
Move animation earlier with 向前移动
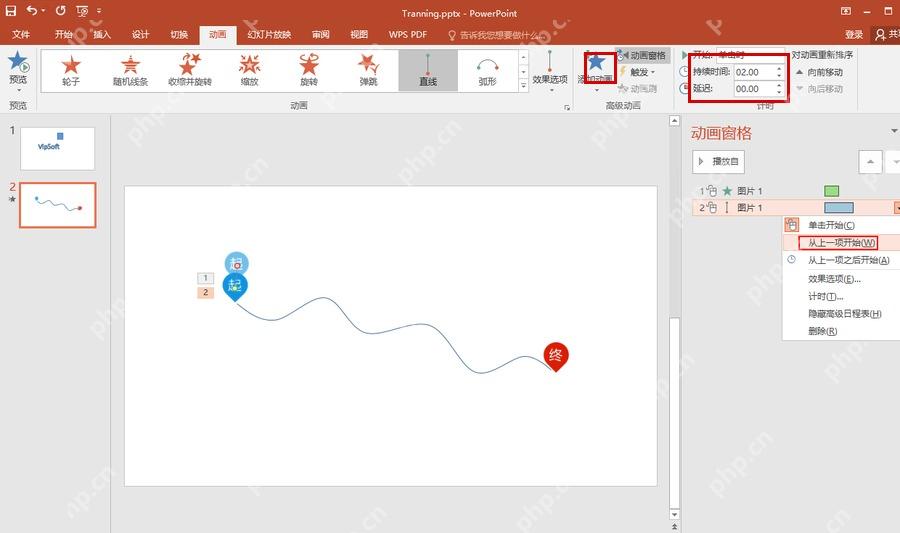pos(820,72)
